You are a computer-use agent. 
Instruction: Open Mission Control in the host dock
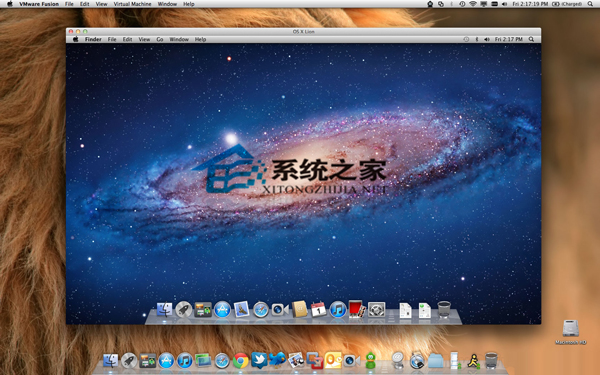[147, 361]
